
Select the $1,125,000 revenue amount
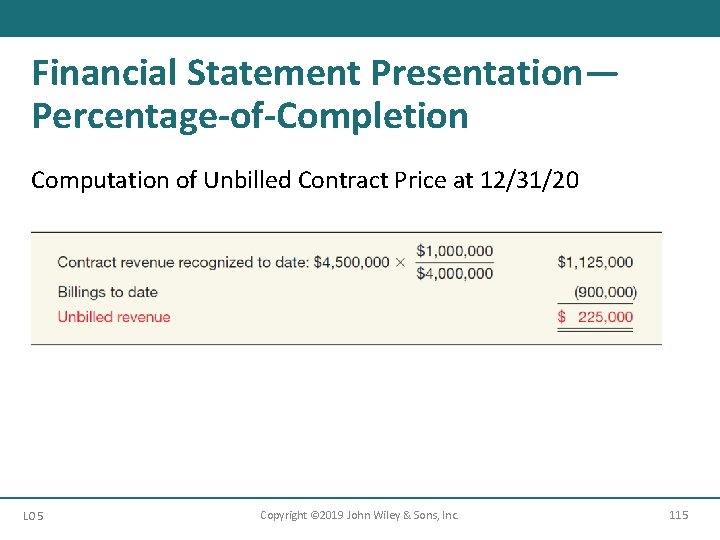[595, 262]
